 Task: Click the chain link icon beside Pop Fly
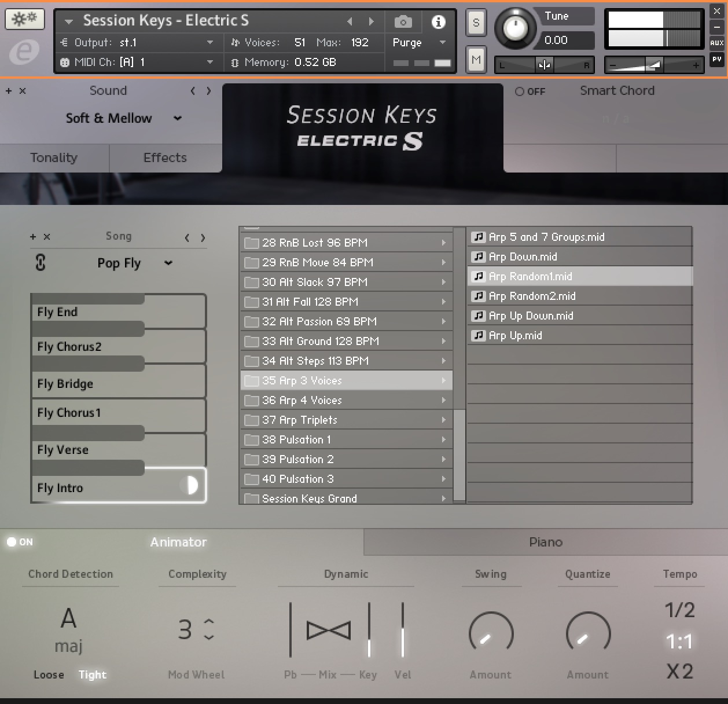pos(39,263)
